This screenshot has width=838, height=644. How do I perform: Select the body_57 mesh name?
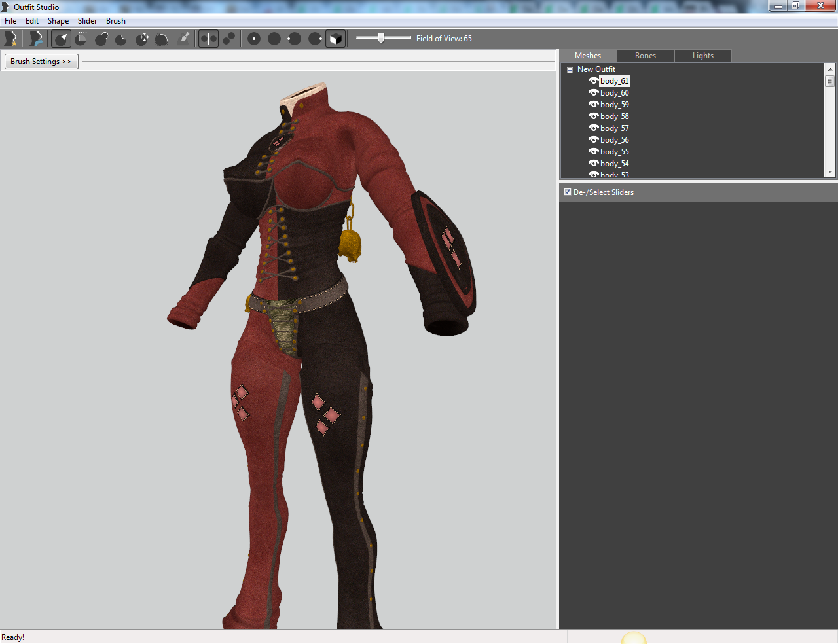tap(615, 128)
